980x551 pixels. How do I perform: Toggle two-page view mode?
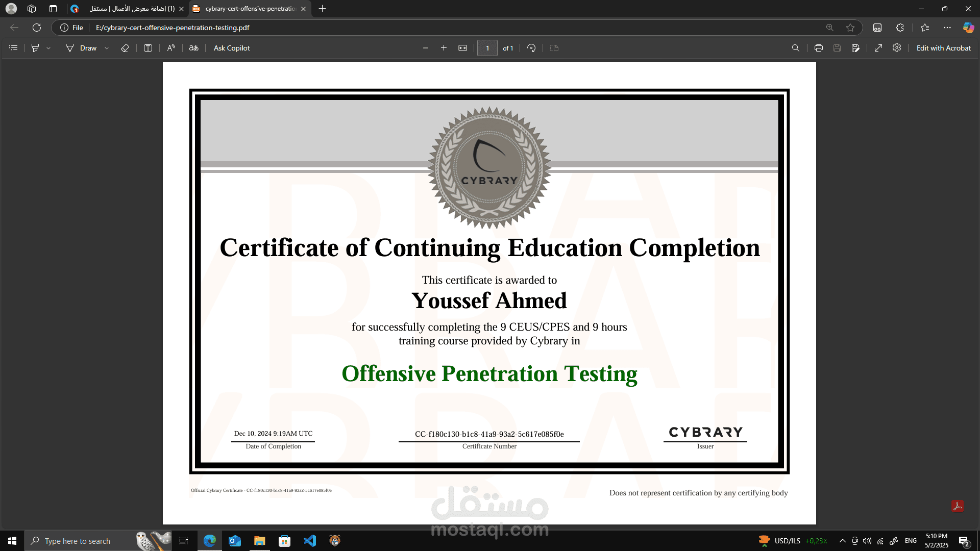(x=554, y=48)
